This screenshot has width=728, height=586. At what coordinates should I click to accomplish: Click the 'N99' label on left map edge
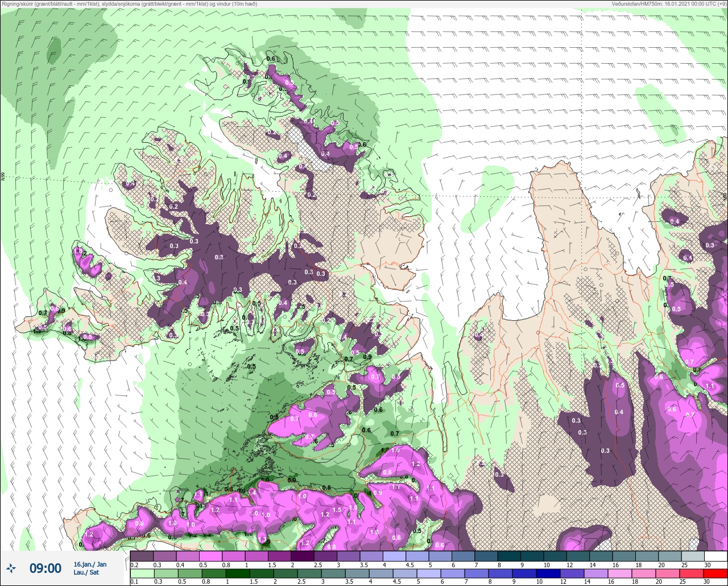(3, 177)
